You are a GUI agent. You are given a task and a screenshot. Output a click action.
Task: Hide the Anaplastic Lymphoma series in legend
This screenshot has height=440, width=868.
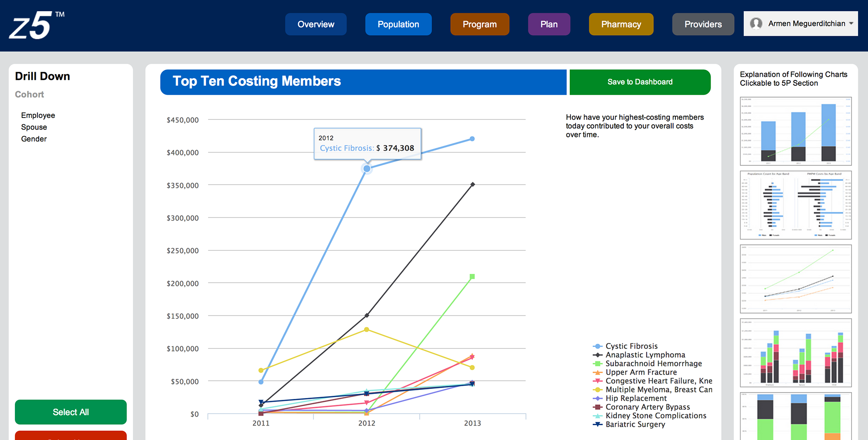[x=598, y=355]
